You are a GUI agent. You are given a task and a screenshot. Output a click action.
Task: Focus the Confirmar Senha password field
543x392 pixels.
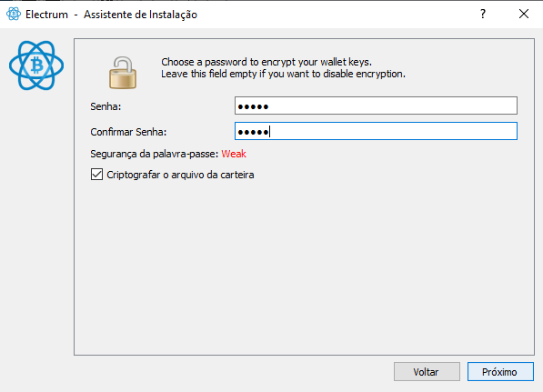pyautogui.click(x=376, y=131)
